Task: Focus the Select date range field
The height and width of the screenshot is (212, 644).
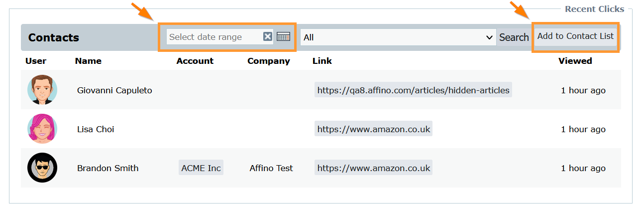Action: 214,37
